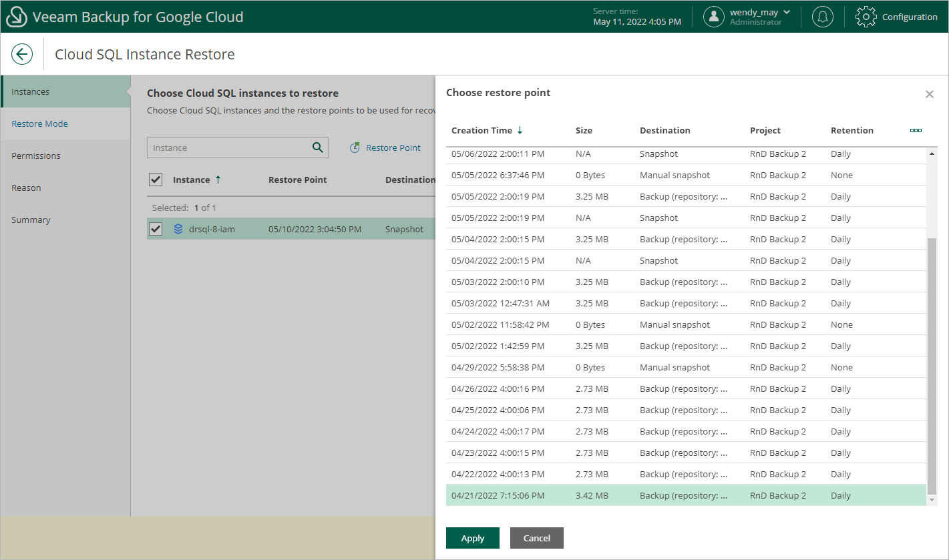The image size is (949, 560).
Task: Open the Instances step
Action: coord(65,91)
